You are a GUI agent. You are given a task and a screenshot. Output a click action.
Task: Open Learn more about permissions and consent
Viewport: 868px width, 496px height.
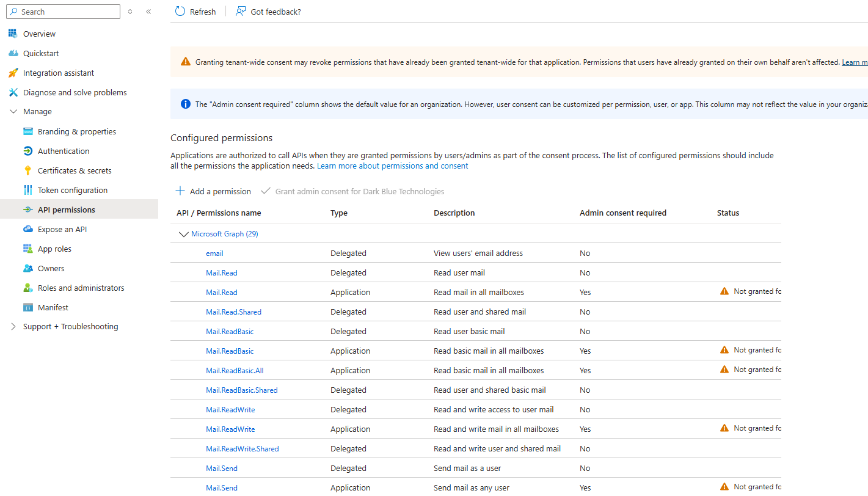point(392,166)
